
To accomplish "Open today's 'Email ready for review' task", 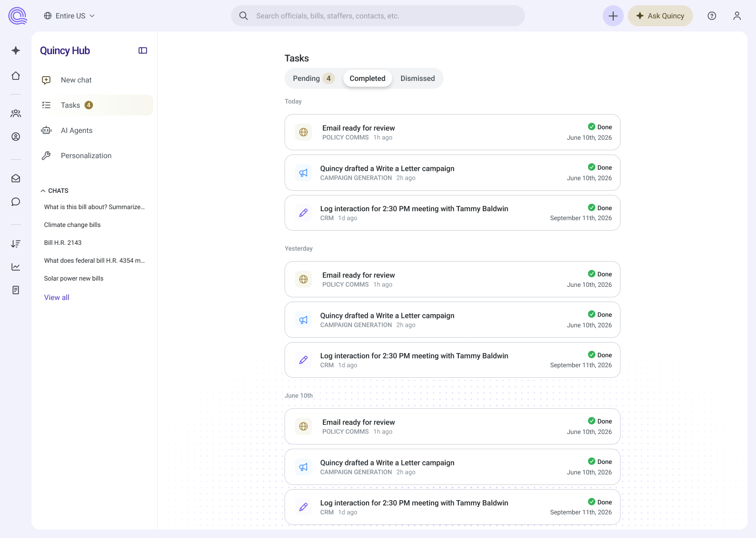I will click(x=453, y=132).
